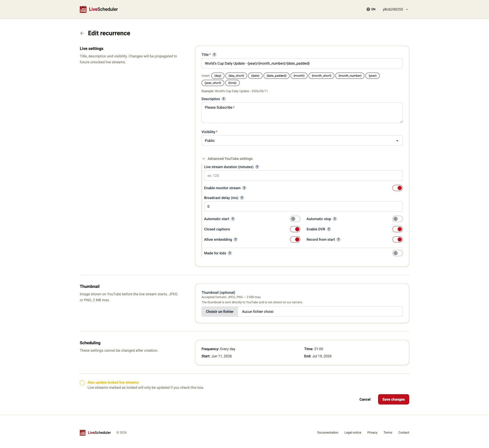Open help icon for Live stream duration
Screen dimensions: 489x448
tap(257, 167)
